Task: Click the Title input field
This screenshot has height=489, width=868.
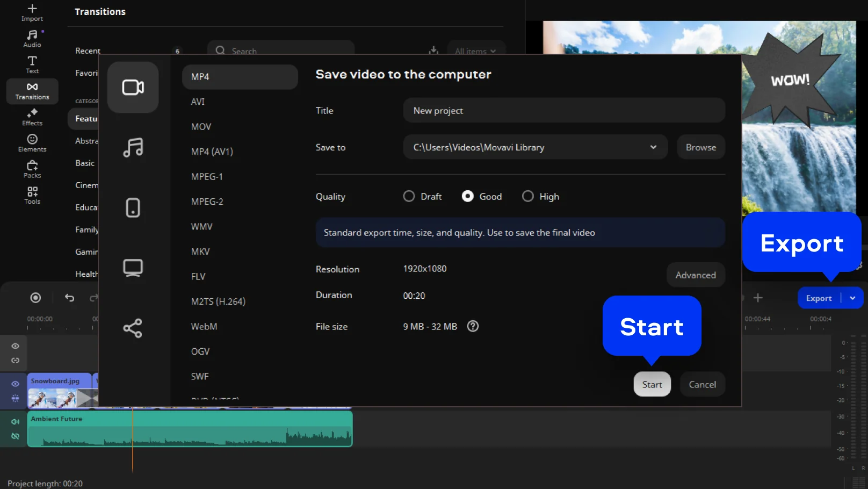Action: pyautogui.click(x=563, y=111)
